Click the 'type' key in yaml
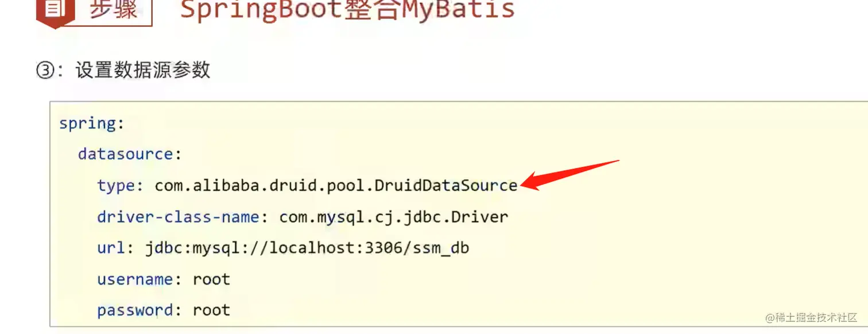The image size is (868, 334). pos(117,186)
